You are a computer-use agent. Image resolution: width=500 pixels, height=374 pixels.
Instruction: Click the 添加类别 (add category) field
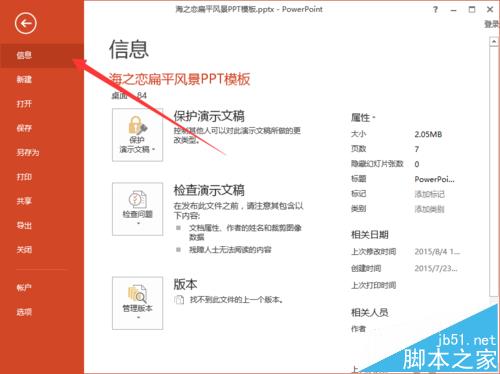point(429,209)
